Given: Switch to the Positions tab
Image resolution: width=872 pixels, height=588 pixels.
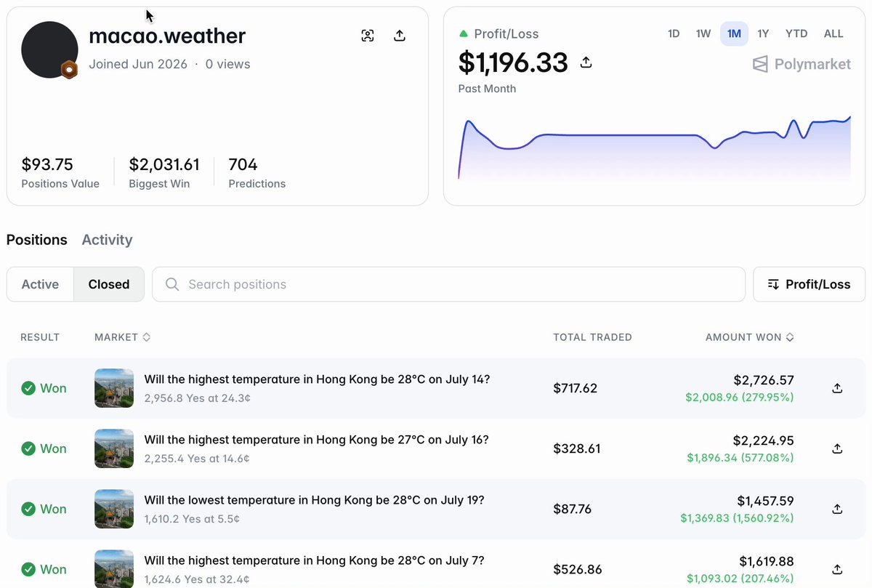Looking at the screenshot, I should coord(37,240).
